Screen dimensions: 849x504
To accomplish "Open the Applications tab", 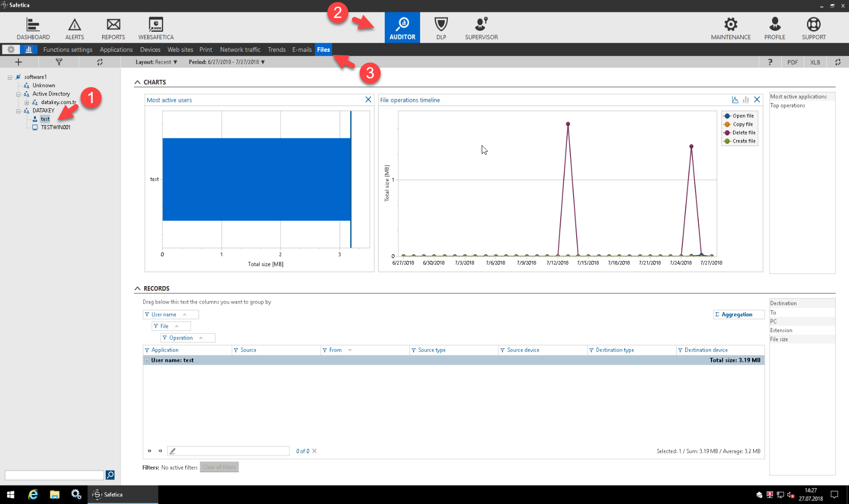I will tap(116, 50).
